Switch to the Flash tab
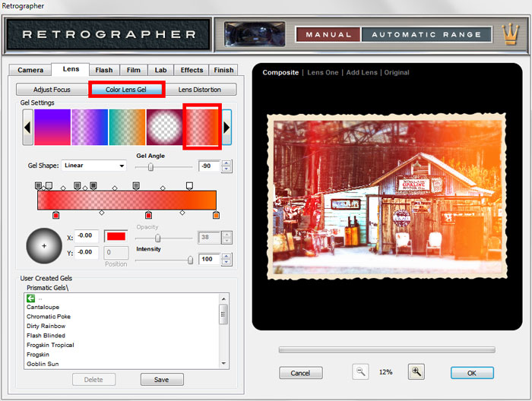Viewport: 532px width, 401px height. (104, 70)
